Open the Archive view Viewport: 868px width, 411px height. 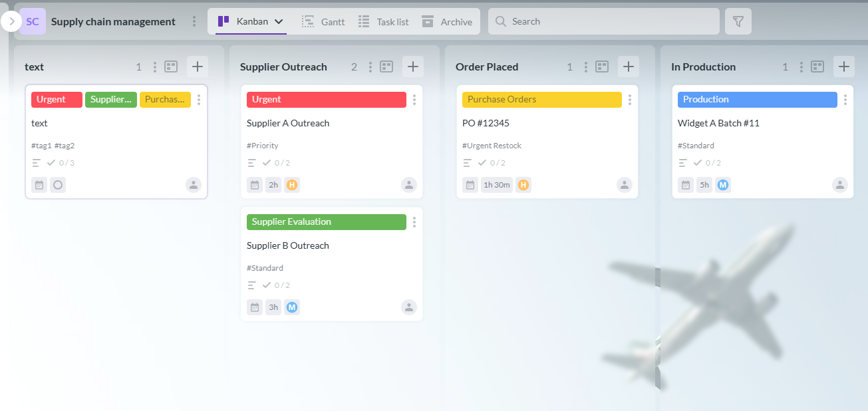click(x=447, y=21)
